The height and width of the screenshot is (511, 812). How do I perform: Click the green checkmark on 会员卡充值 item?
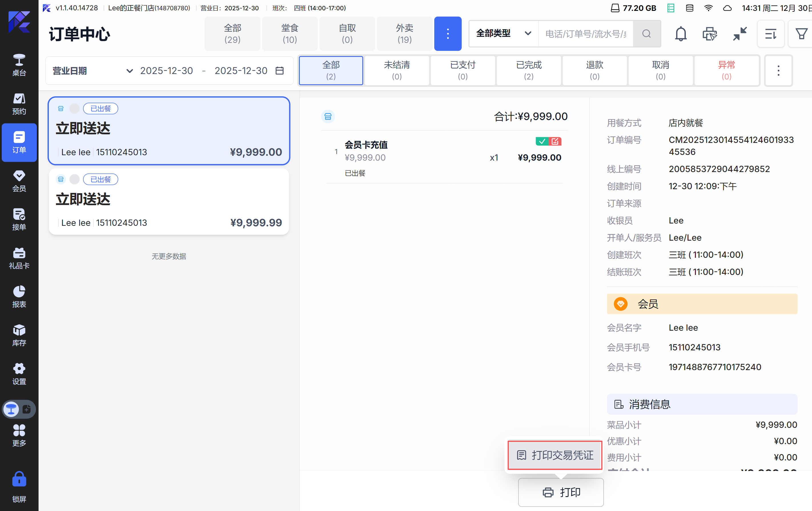542,141
